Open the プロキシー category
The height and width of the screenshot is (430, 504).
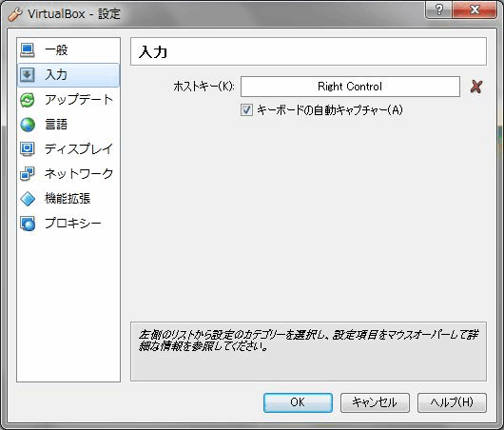tap(68, 224)
